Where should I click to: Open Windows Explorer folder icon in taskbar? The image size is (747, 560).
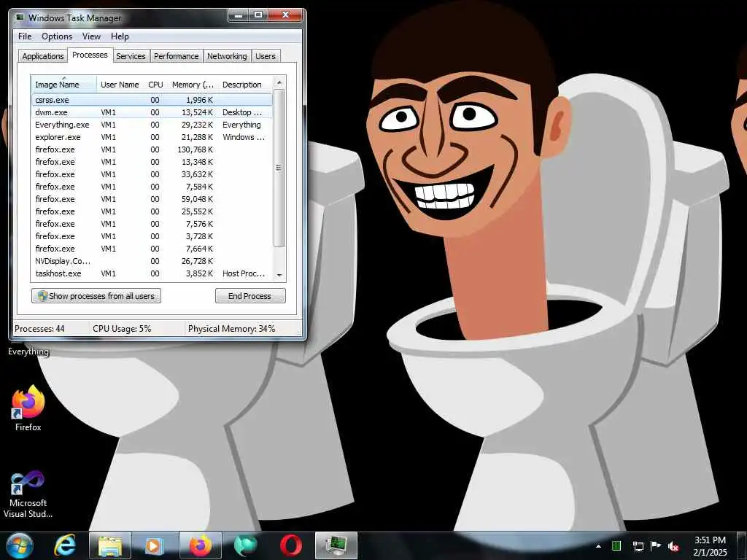pos(110,545)
